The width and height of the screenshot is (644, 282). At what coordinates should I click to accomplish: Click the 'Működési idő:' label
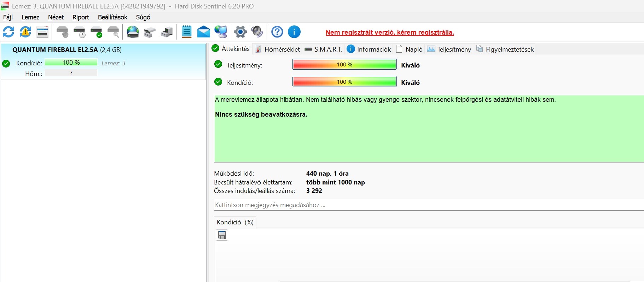point(234,174)
